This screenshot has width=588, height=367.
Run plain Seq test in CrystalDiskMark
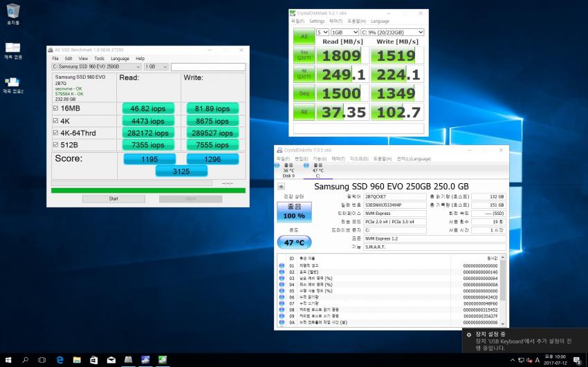[304, 93]
